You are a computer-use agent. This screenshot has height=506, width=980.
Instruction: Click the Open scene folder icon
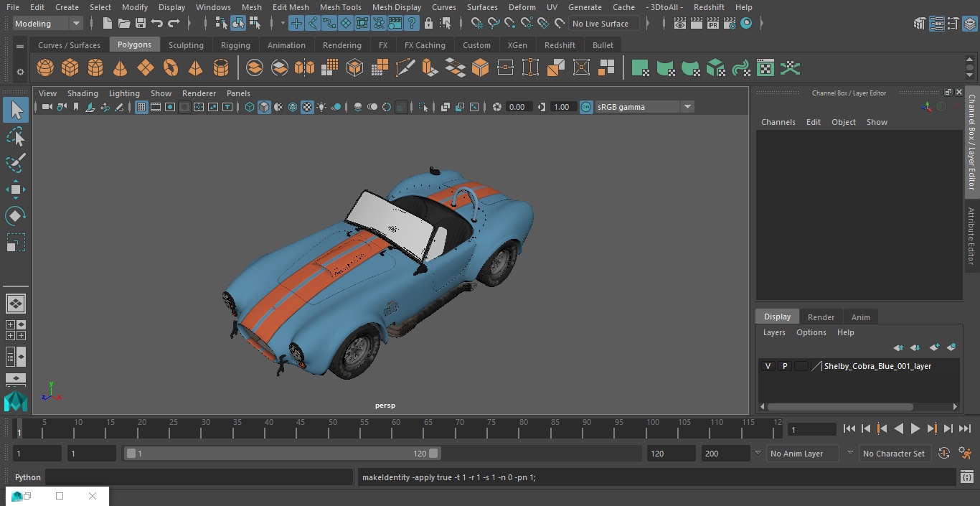pos(124,24)
